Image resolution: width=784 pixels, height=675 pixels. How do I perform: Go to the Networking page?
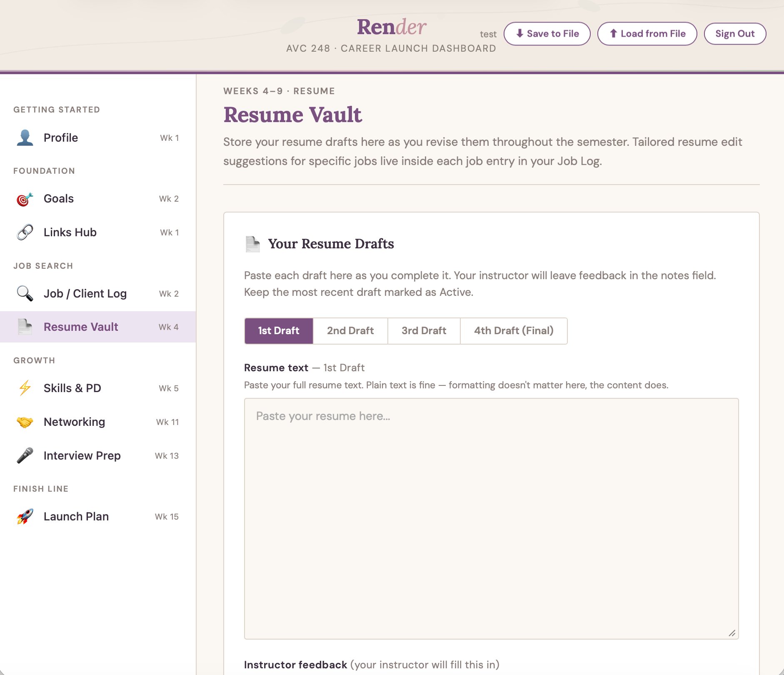tap(98, 422)
